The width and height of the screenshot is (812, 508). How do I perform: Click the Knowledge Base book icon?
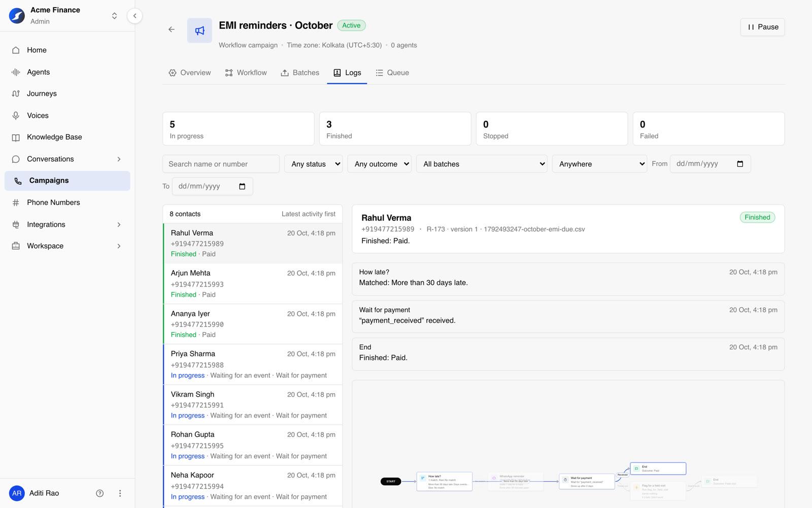16,137
